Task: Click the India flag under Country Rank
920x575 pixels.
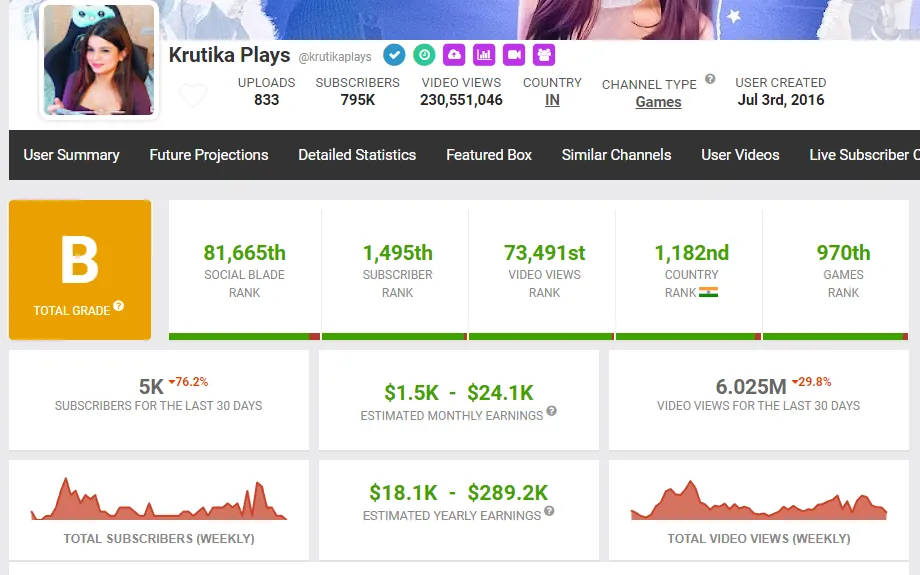Action: click(708, 293)
